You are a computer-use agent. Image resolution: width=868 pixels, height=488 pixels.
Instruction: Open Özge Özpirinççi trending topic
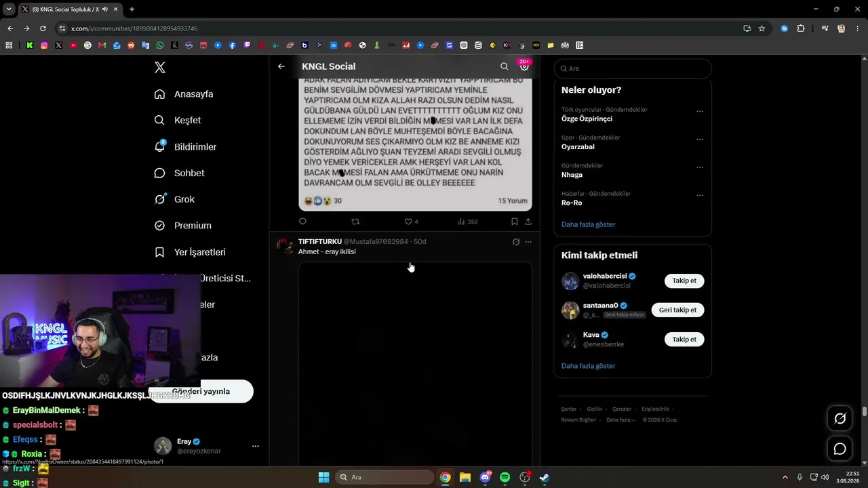tap(587, 119)
